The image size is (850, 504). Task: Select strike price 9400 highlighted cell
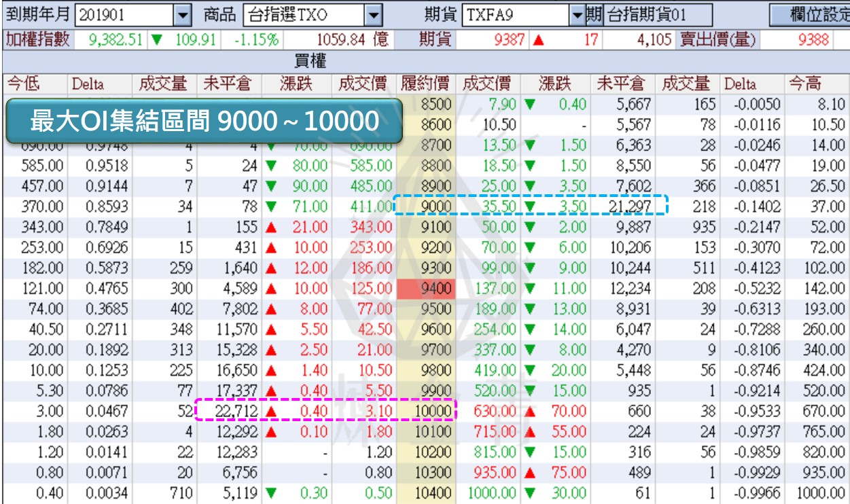(x=426, y=289)
